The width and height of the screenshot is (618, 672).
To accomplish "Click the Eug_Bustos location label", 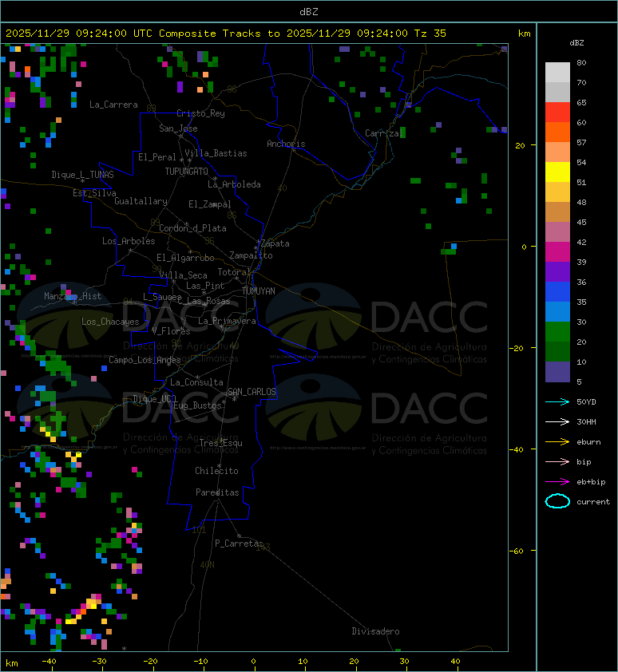I will click(197, 405).
